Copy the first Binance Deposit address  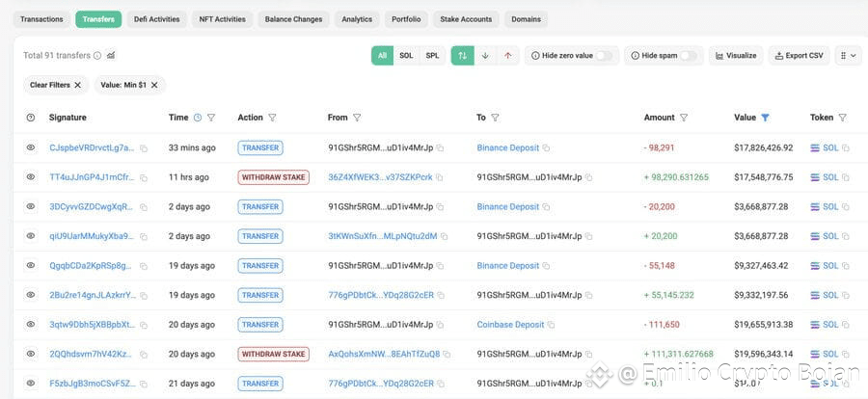pyautogui.click(x=546, y=148)
